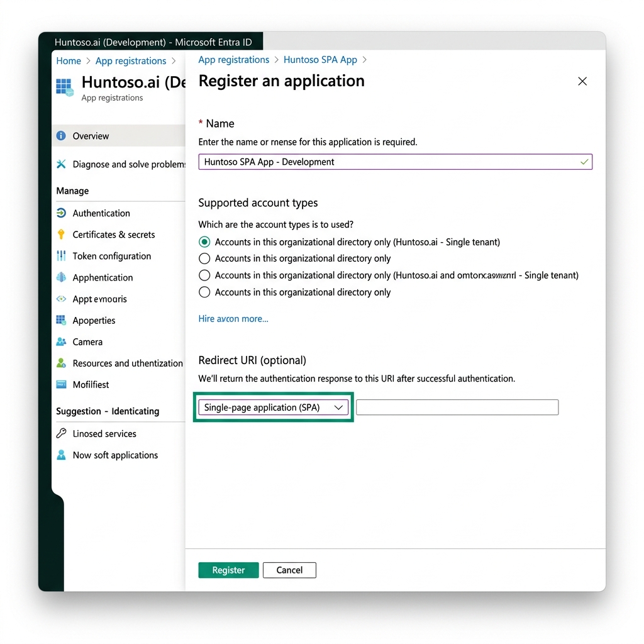644x644 pixels.
Task: Click the Redirect URI text field
Action: click(457, 408)
